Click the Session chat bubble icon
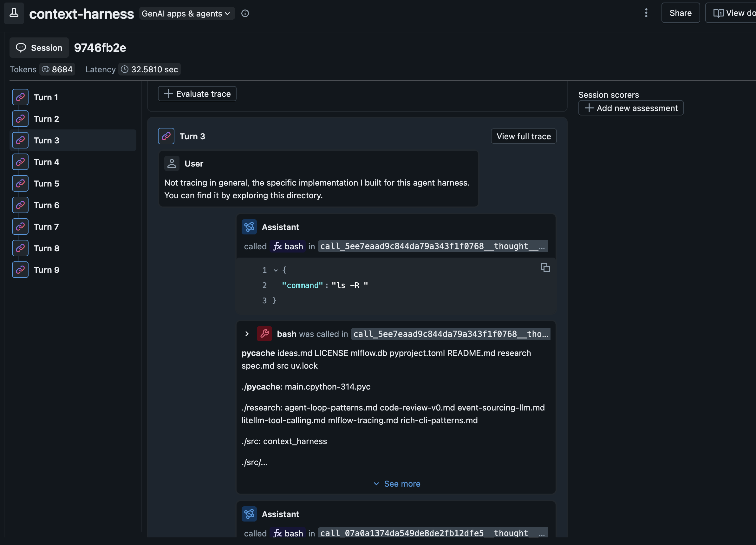Viewport: 756px width, 545px height. pyautogui.click(x=21, y=47)
